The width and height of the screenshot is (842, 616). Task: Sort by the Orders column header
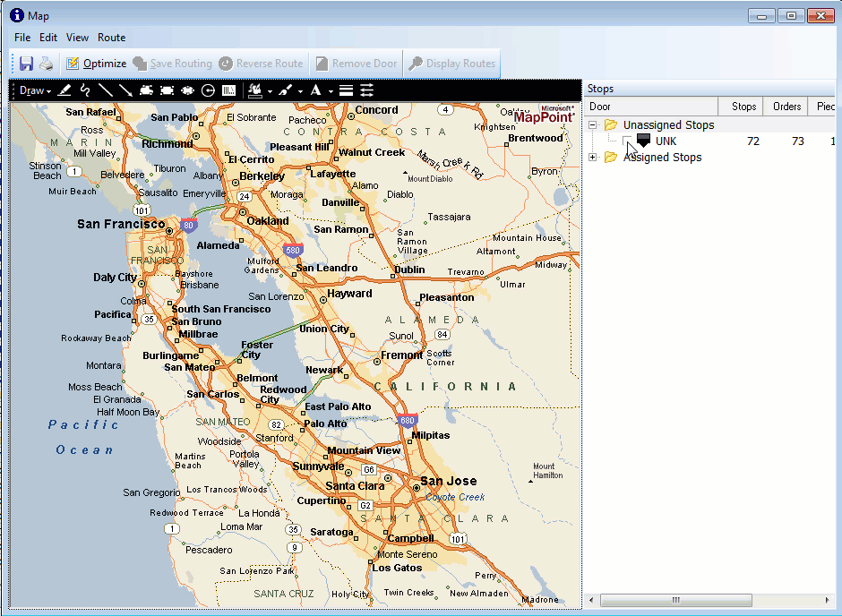pos(786,107)
